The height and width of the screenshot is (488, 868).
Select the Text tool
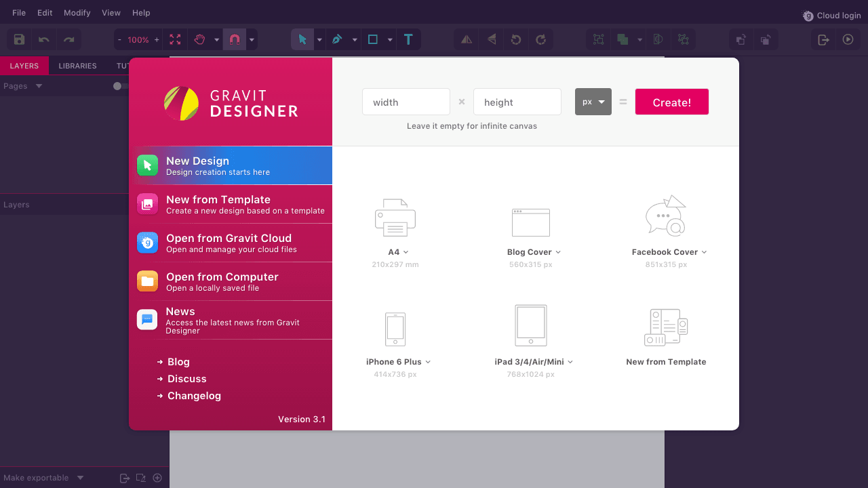408,40
